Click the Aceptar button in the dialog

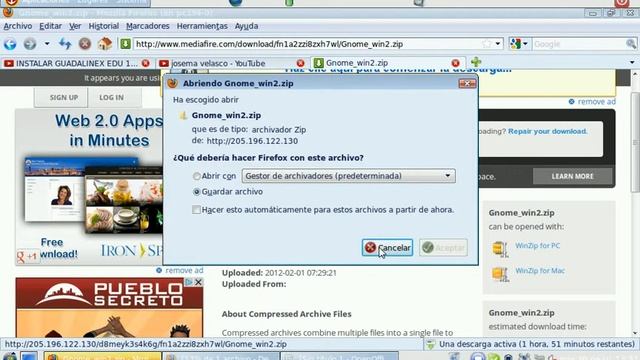pos(443,247)
